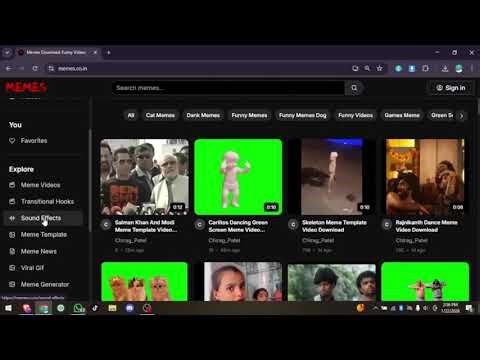Viewport: 480px width, 360px height.
Task: Bookmark page with star icon
Action: [x=379, y=68]
